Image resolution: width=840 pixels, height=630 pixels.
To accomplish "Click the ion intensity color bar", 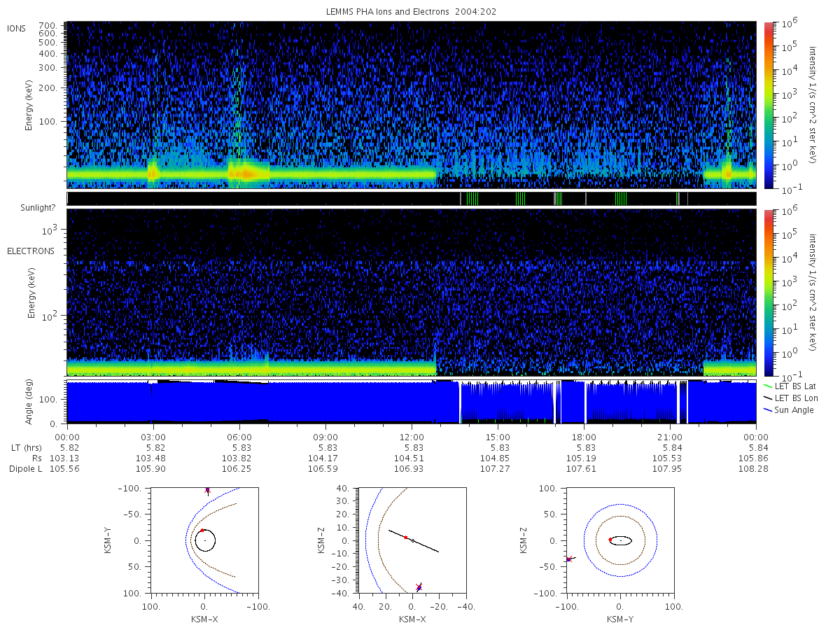I will [768, 105].
